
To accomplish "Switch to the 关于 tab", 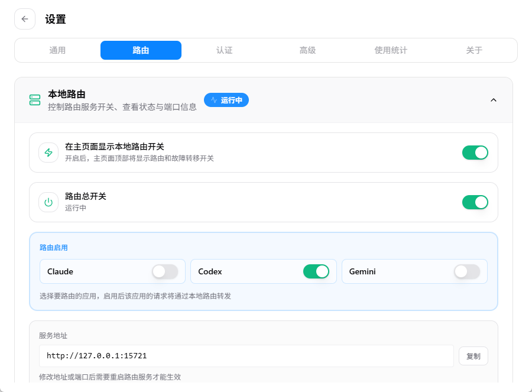I will pyautogui.click(x=474, y=50).
